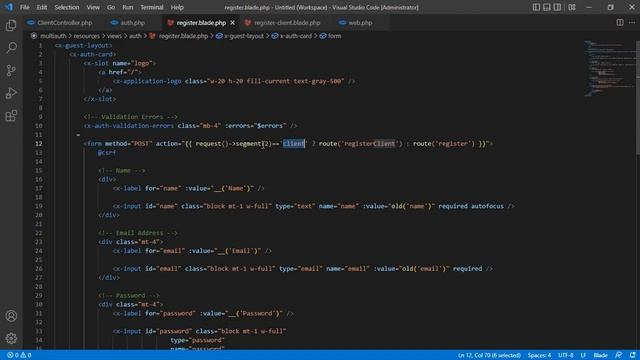Open the Search view in activity bar
Screen dimensions: 640x360
pyautogui.click(x=11, y=48)
